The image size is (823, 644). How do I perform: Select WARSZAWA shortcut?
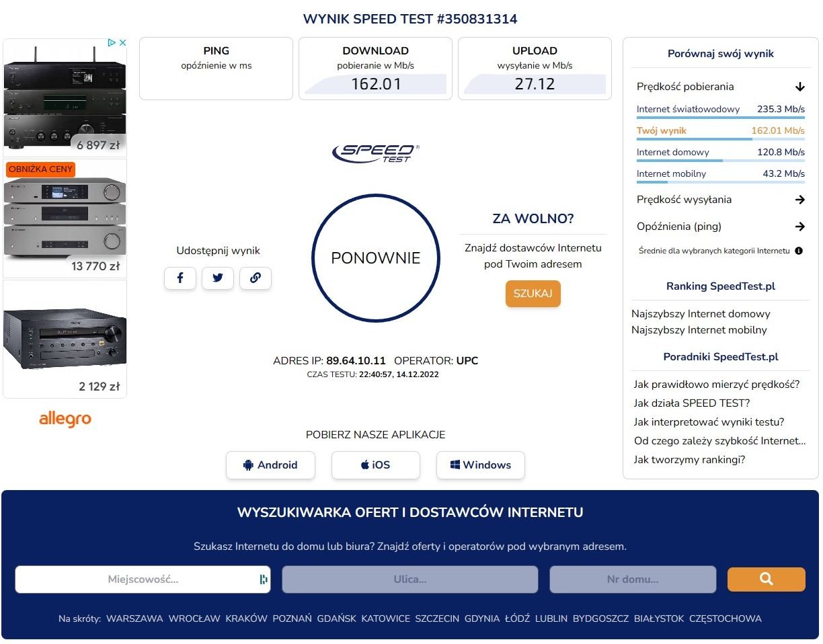134,618
